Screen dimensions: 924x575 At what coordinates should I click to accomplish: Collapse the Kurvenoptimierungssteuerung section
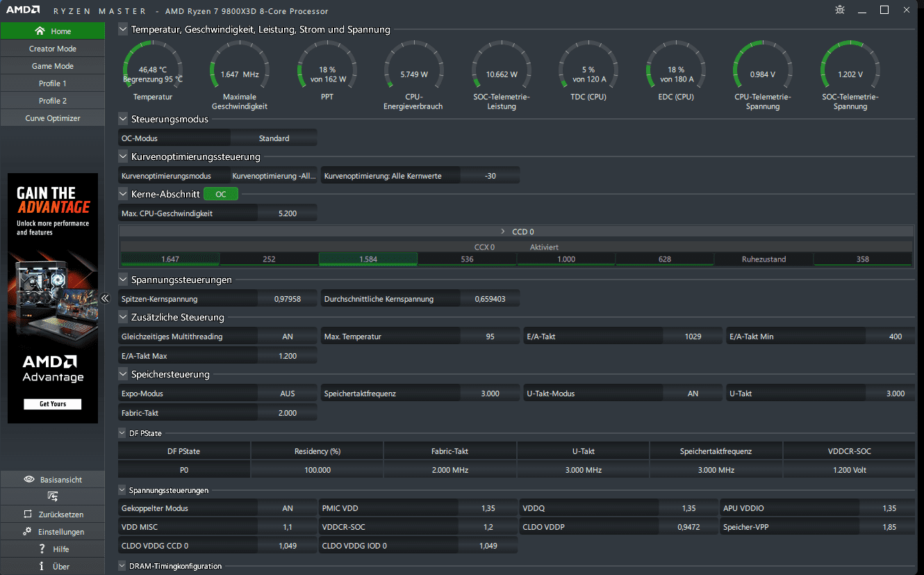pyautogui.click(x=124, y=156)
